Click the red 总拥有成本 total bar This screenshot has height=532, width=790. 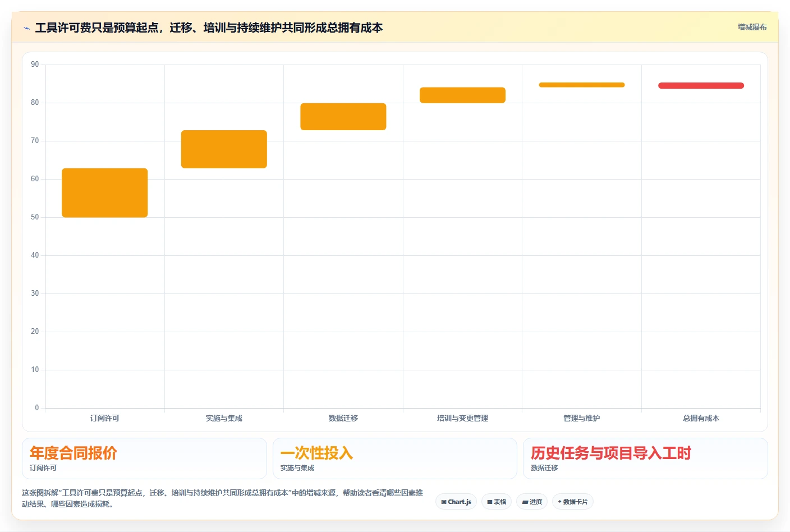point(701,85)
